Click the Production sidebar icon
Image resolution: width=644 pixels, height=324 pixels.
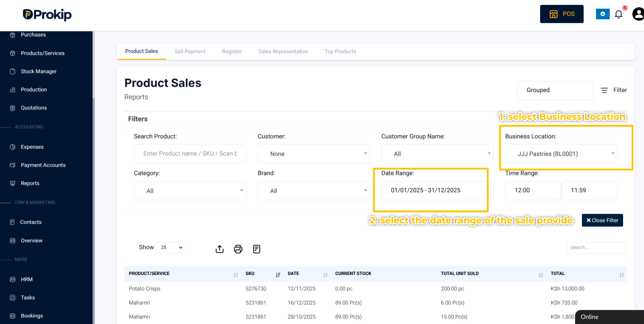[13, 90]
